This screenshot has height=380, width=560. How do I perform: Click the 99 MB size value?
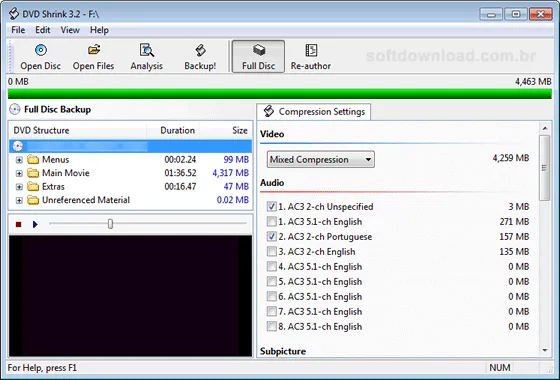(x=236, y=159)
